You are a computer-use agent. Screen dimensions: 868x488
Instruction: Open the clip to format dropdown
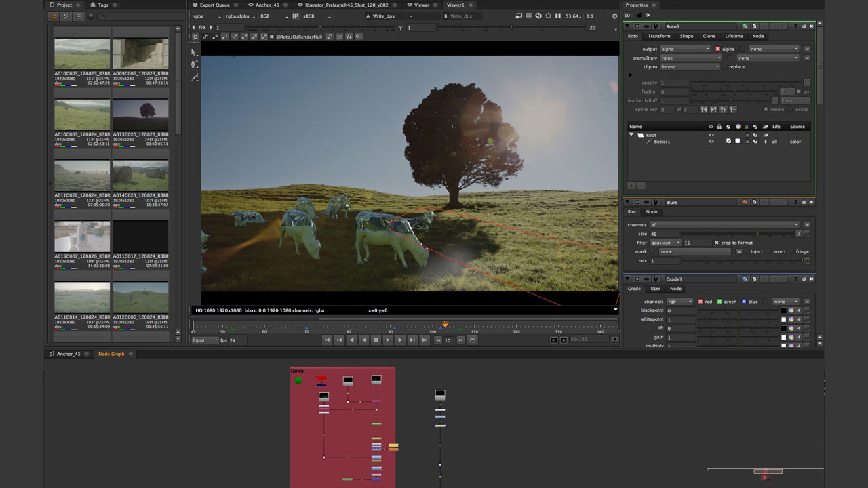pyautogui.click(x=690, y=67)
